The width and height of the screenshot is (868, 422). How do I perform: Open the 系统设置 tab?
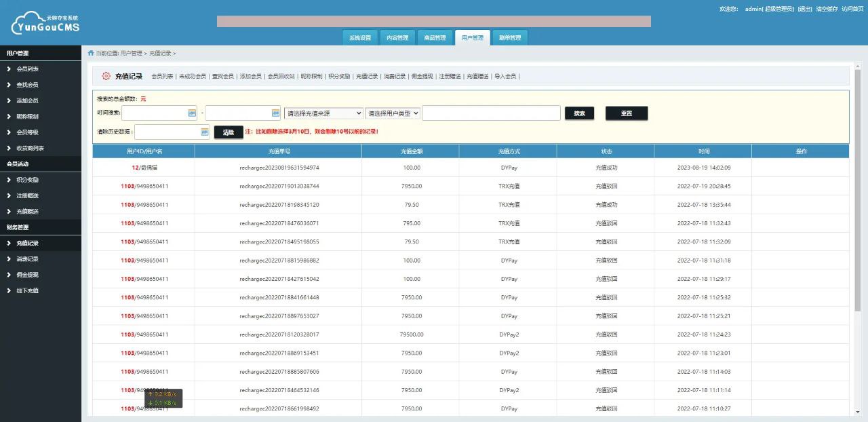click(360, 38)
